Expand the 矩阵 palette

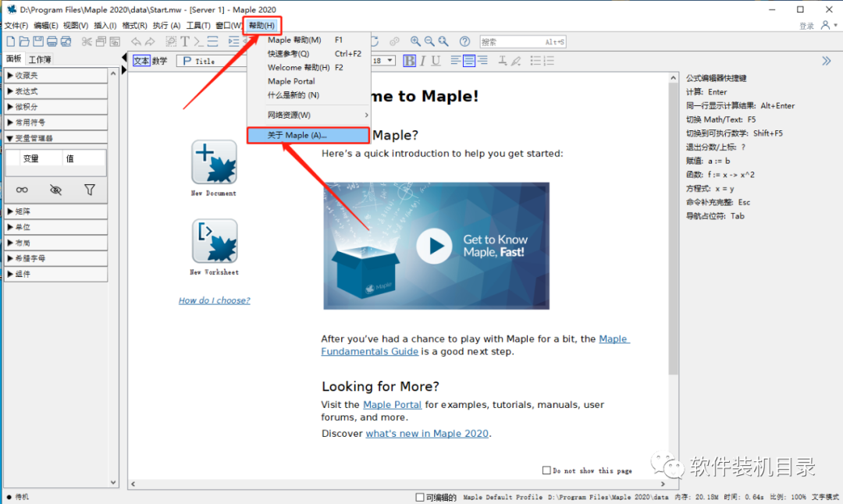click(x=56, y=211)
